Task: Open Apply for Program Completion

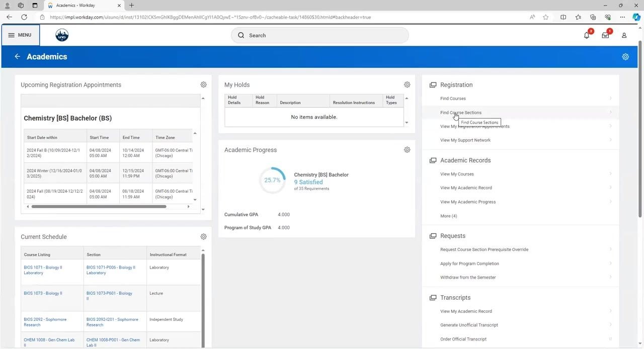Action: [469, 264]
